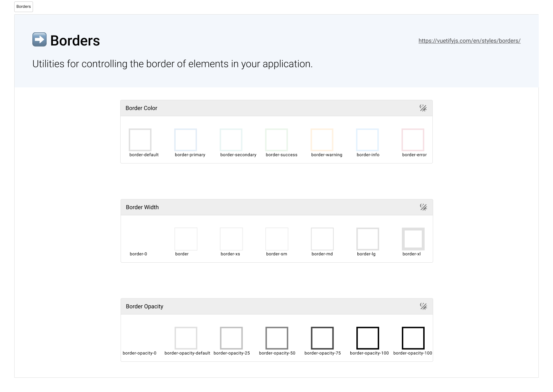This screenshot has width=553, height=392.
Task: Click the right-arrow emoji beside Borders title
Action: pos(39,39)
